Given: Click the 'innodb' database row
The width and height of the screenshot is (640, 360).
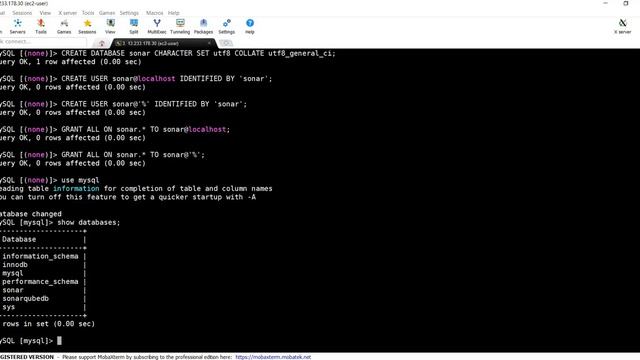Looking at the screenshot, I should coord(15,264).
